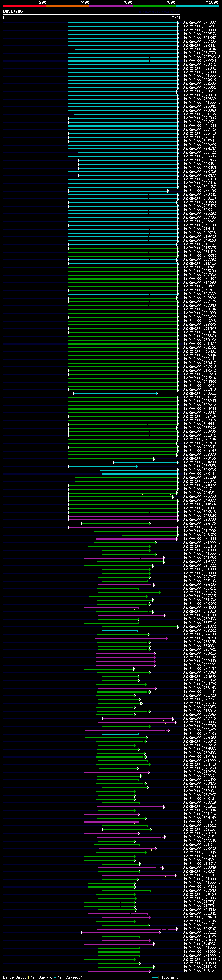Select the UniRef100_B3EMF9 label
Screen dimensions: 222x980
[x=199, y=546]
